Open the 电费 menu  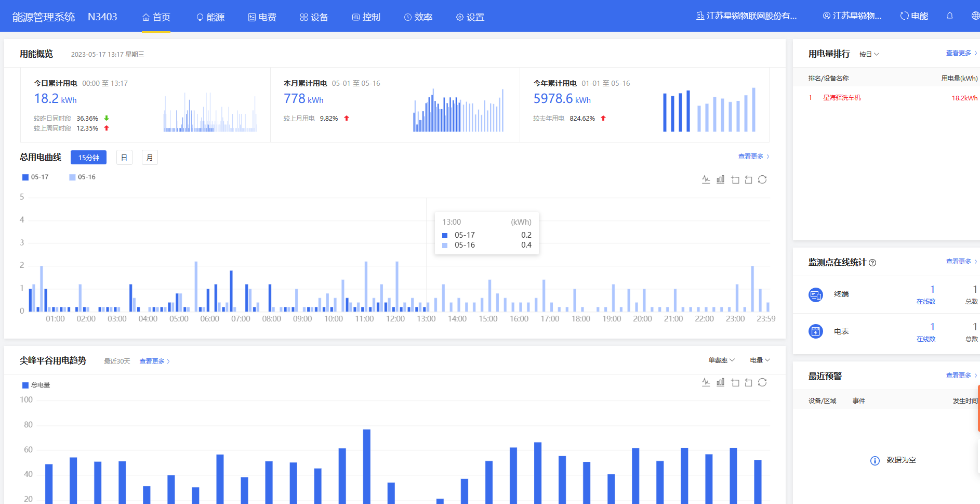pyautogui.click(x=262, y=17)
